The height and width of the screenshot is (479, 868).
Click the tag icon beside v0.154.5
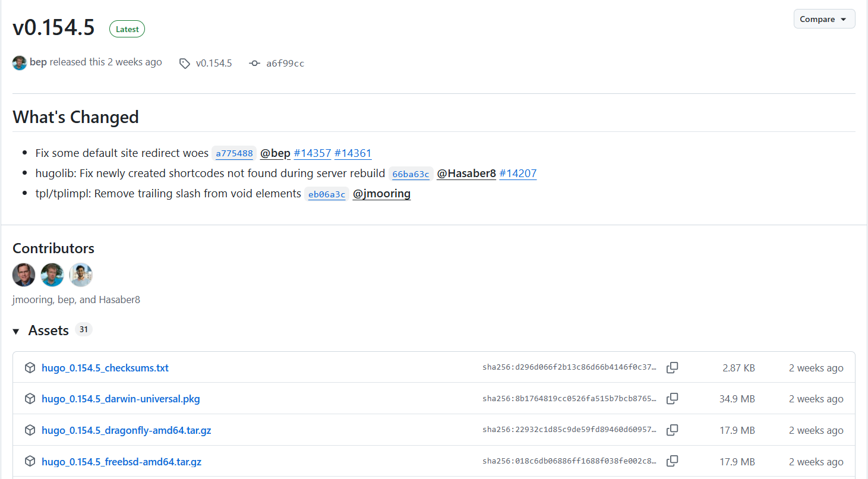click(x=185, y=63)
